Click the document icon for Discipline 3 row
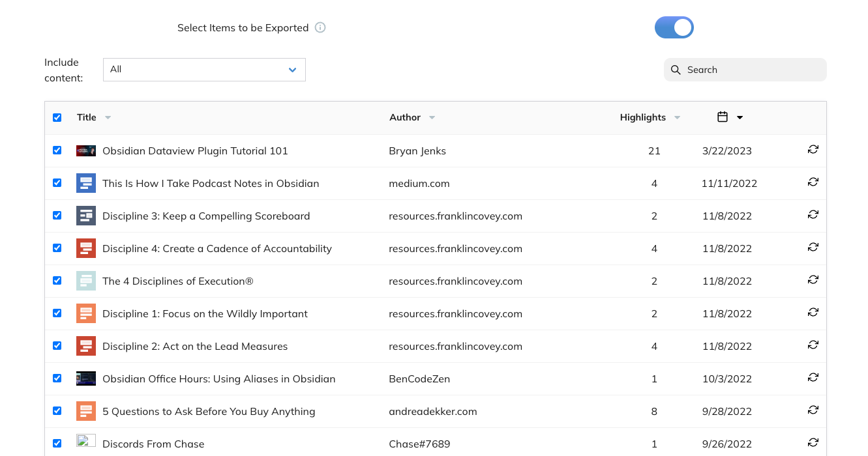Viewport: 868px width, 456px height. pos(86,216)
